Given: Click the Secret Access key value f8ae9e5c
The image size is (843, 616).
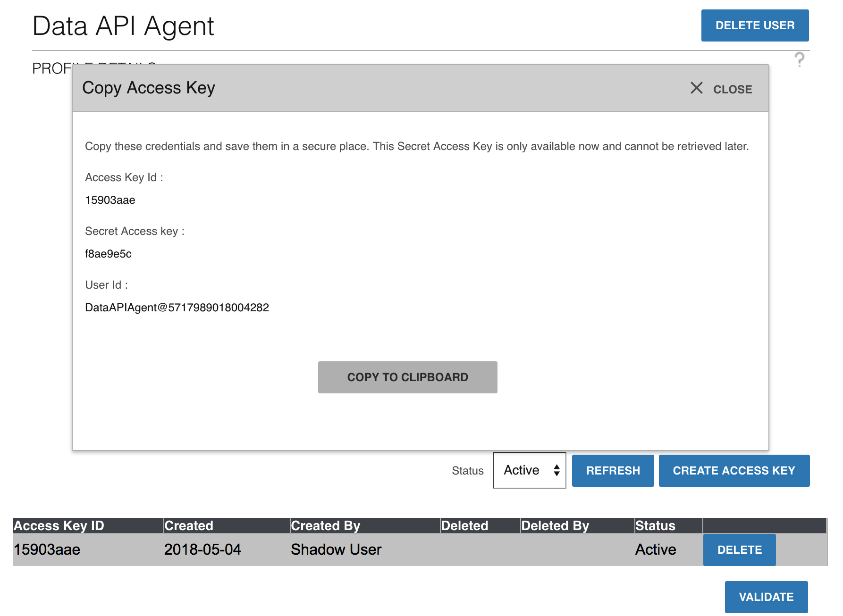Looking at the screenshot, I should pyautogui.click(x=109, y=254).
